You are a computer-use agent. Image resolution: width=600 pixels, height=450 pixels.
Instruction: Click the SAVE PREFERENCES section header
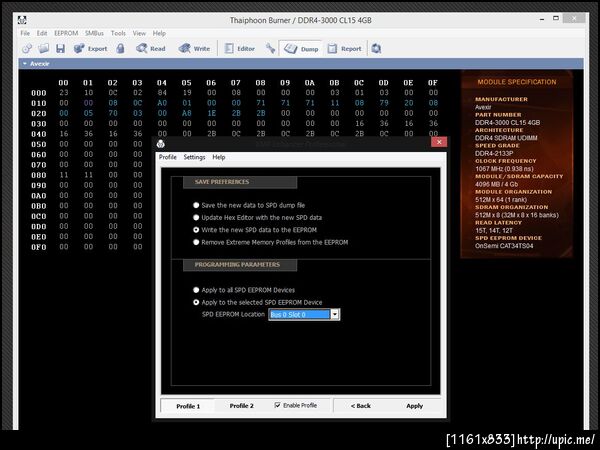[240, 182]
